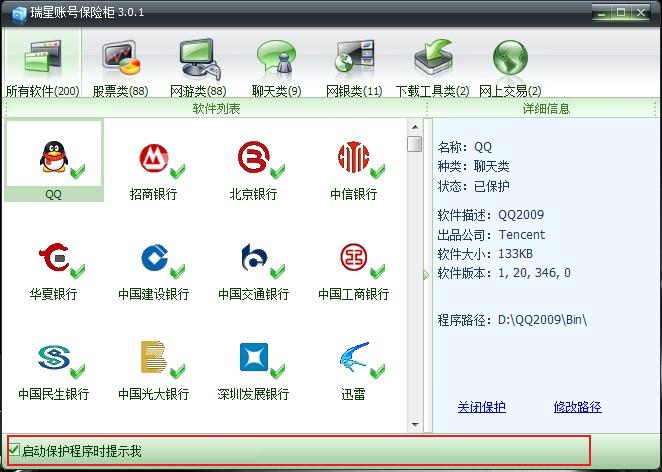Toggle 启动保护程序时提示我 checkbox

click(14, 450)
